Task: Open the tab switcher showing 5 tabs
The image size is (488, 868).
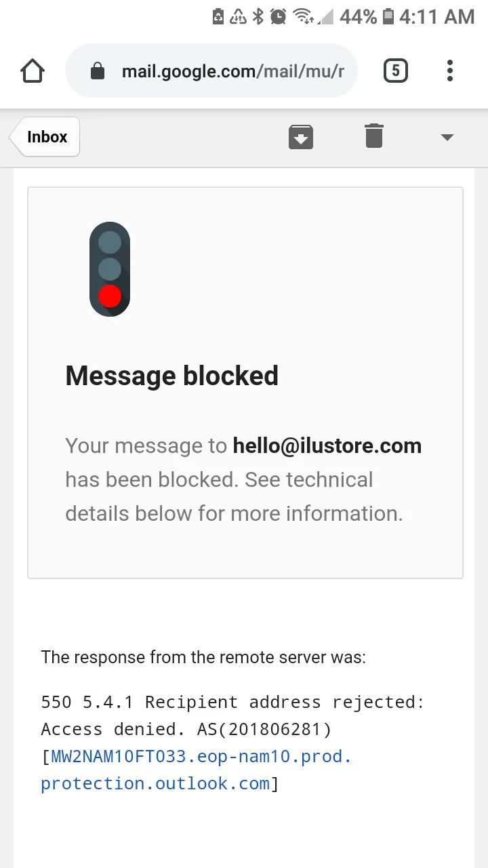Action: coord(396,71)
